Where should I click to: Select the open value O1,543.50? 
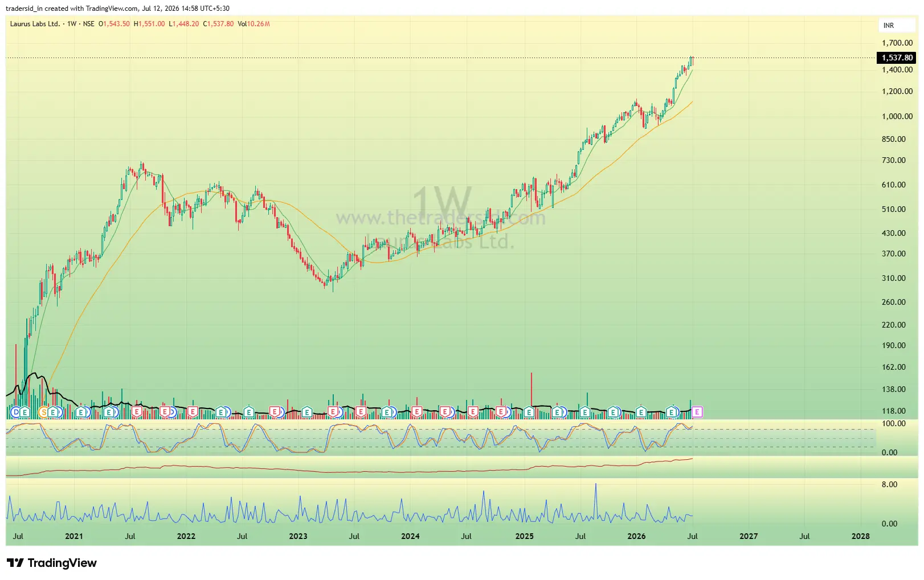(114, 24)
